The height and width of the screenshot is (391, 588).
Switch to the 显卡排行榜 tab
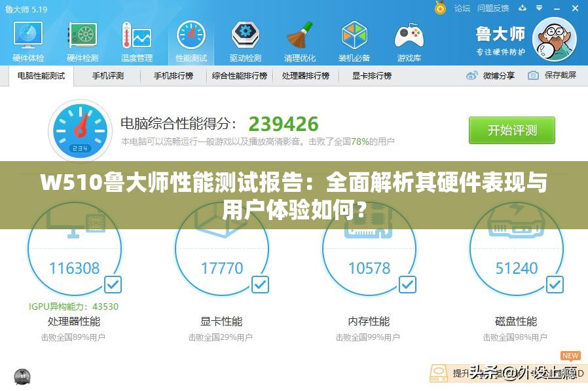click(x=370, y=75)
